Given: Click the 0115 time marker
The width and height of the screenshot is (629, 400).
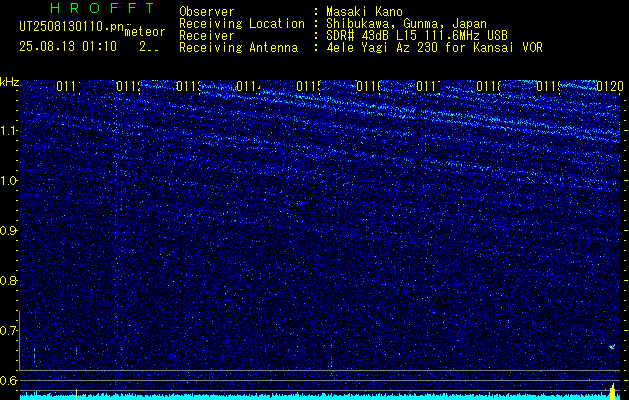Looking at the screenshot, I should pos(309,86).
